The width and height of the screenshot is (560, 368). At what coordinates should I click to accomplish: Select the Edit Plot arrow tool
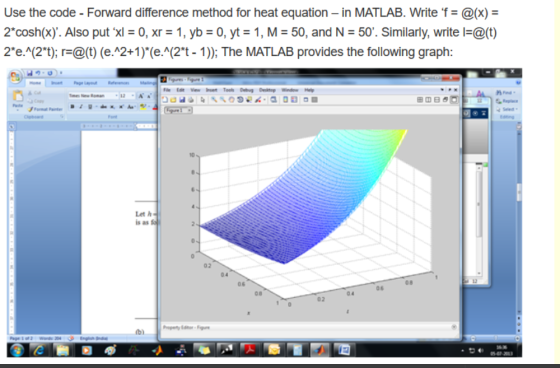pos(203,100)
